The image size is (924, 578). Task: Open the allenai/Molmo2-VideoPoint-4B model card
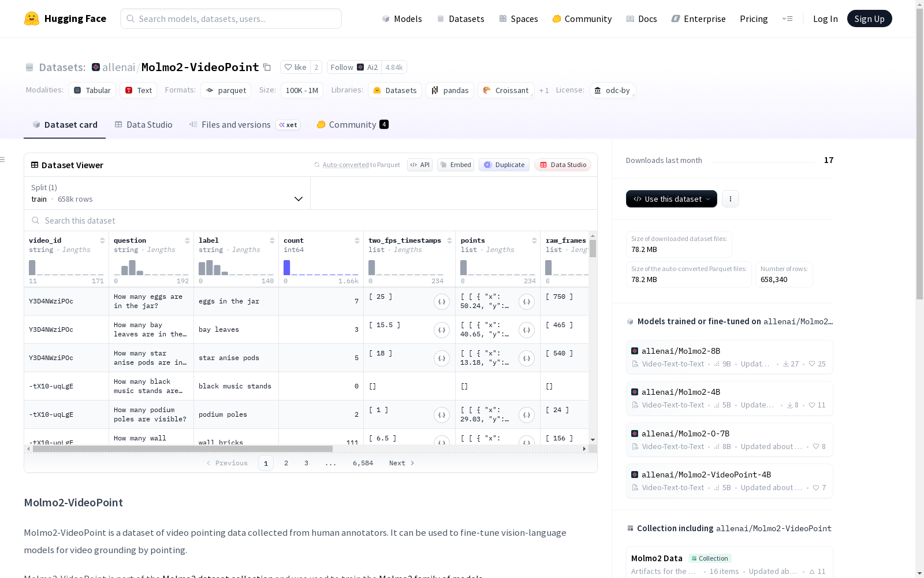click(x=729, y=481)
